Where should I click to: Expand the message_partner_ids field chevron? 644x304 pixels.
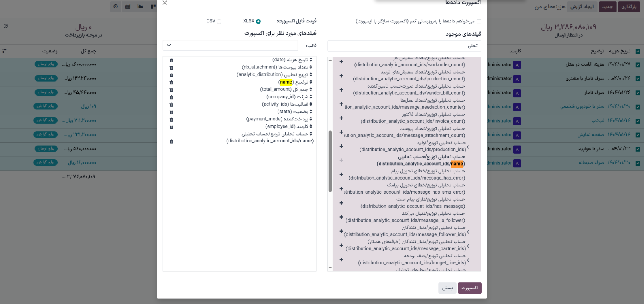468,246
